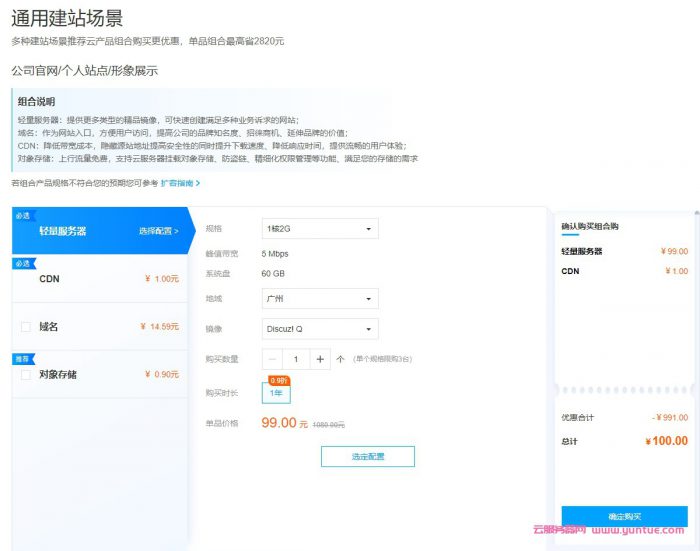Select the 1年 purchase duration option

tap(276, 393)
